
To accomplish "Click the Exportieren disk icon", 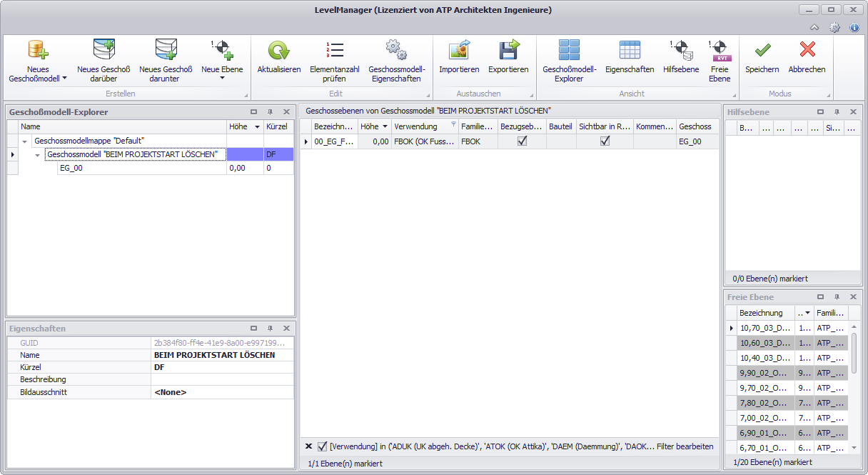I will pos(508,50).
